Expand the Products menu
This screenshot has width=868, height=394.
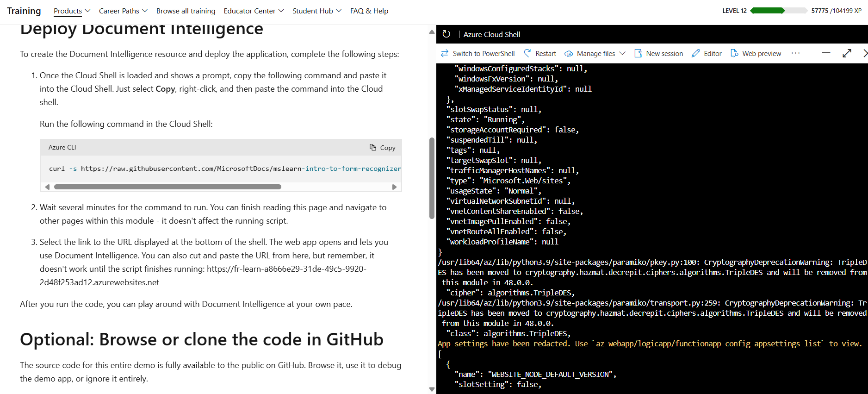coord(72,11)
